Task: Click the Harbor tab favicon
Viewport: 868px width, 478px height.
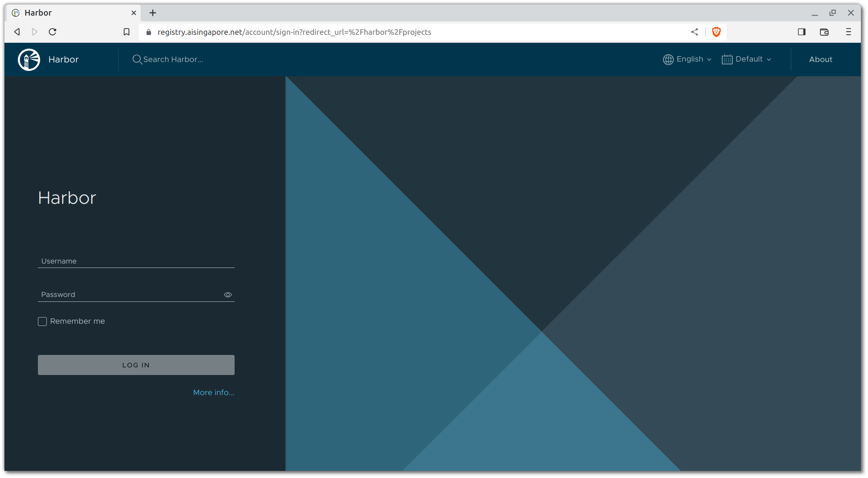Action: 16,13
